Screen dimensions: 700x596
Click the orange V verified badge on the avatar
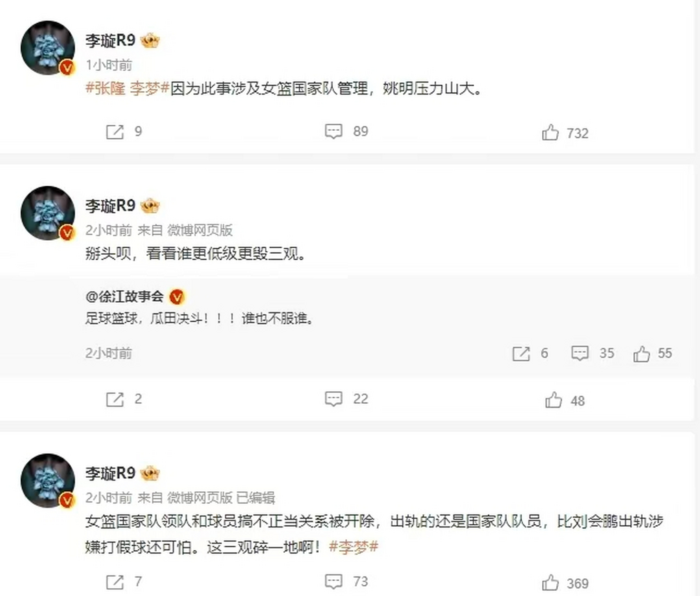pyautogui.click(x=68, y=67)
